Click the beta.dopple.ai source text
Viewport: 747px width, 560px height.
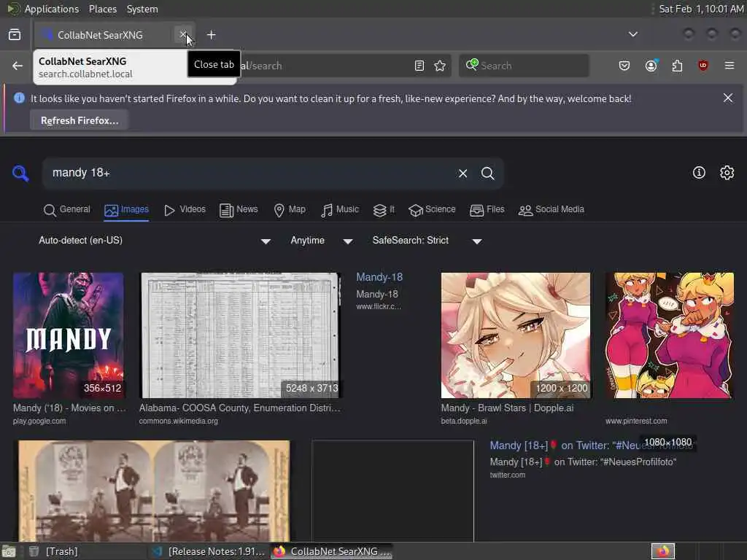(464, 421)
